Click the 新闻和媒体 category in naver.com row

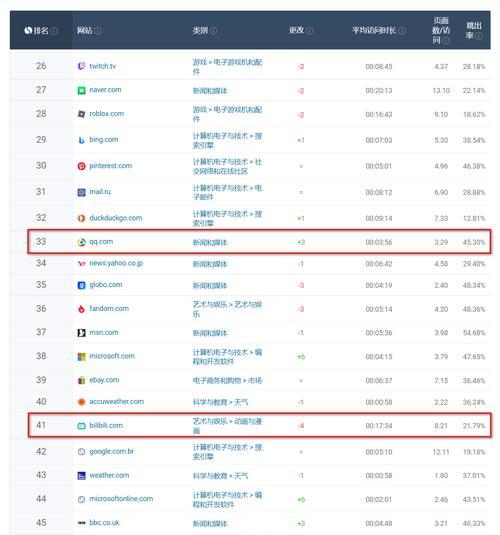(x=210, y=91)
